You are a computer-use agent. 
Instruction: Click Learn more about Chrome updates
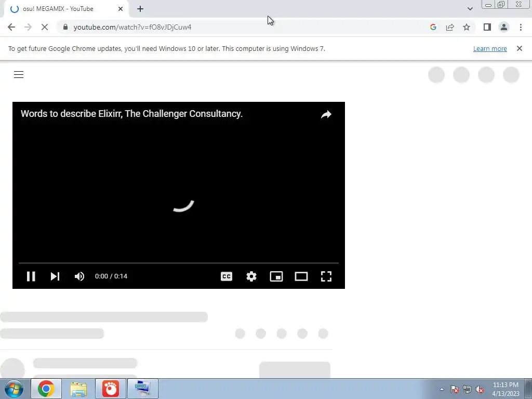[490, 48]
